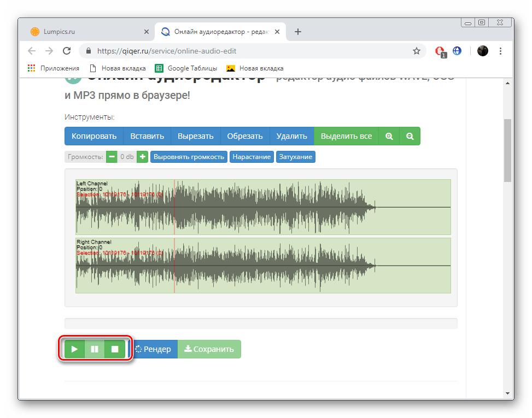
Task: Pause audio playback
Action: coord(95,349)
